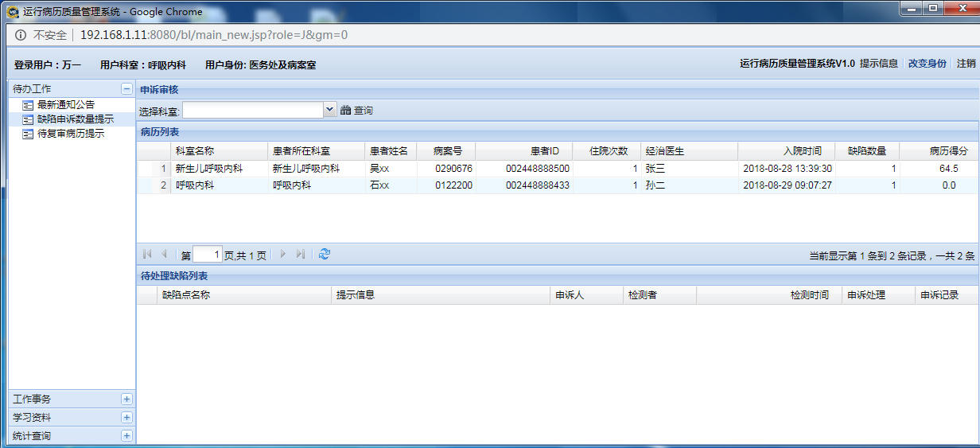Open 最新通知公告 in the sidebar

(x=65, y=104)
